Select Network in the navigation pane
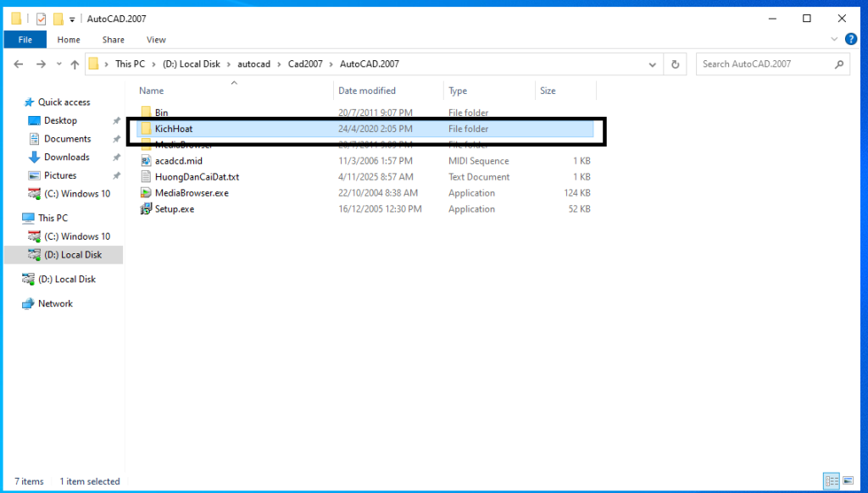The height and width of the screenshot is (493, 868). click(55, 304)
